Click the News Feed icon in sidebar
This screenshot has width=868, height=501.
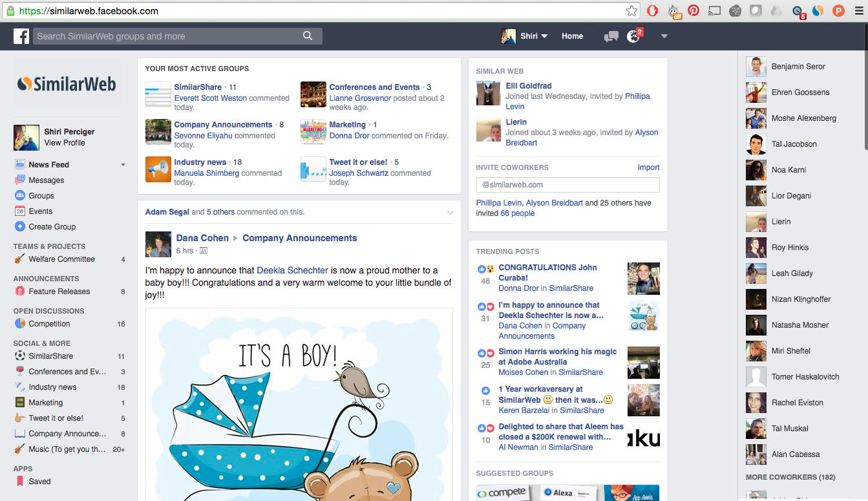20,164
